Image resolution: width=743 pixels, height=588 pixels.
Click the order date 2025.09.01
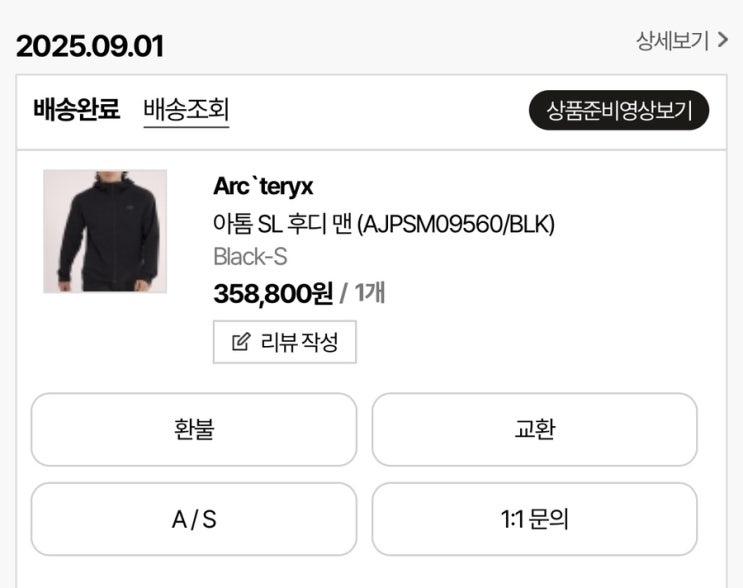click(90, 46)
